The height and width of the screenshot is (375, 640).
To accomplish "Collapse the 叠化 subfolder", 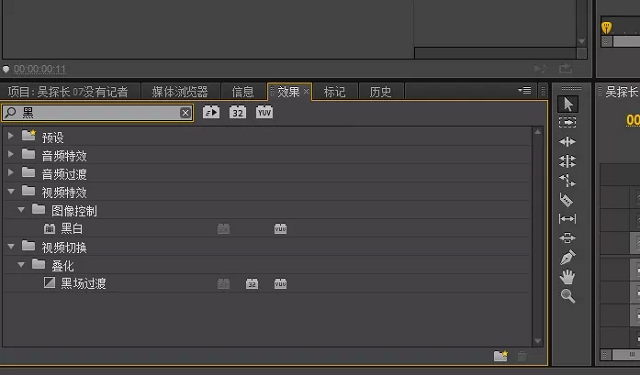I will pos(21,265).
